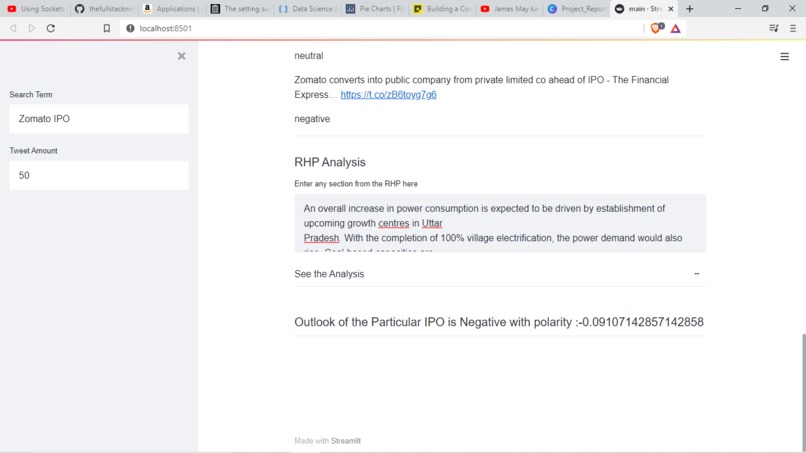Screen dimensions: 806x453
Task: Switch to the Amazon Applications tab
Action: (171, 9)
